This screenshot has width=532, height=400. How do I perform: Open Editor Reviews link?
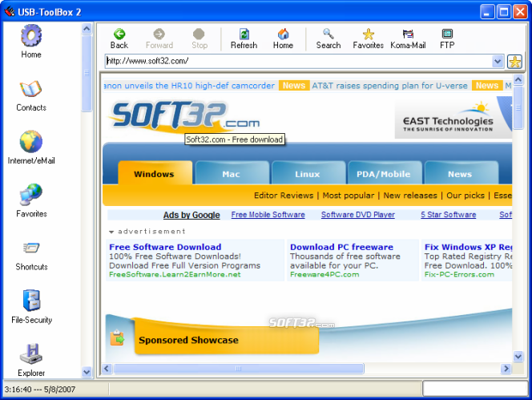point(284,196)
